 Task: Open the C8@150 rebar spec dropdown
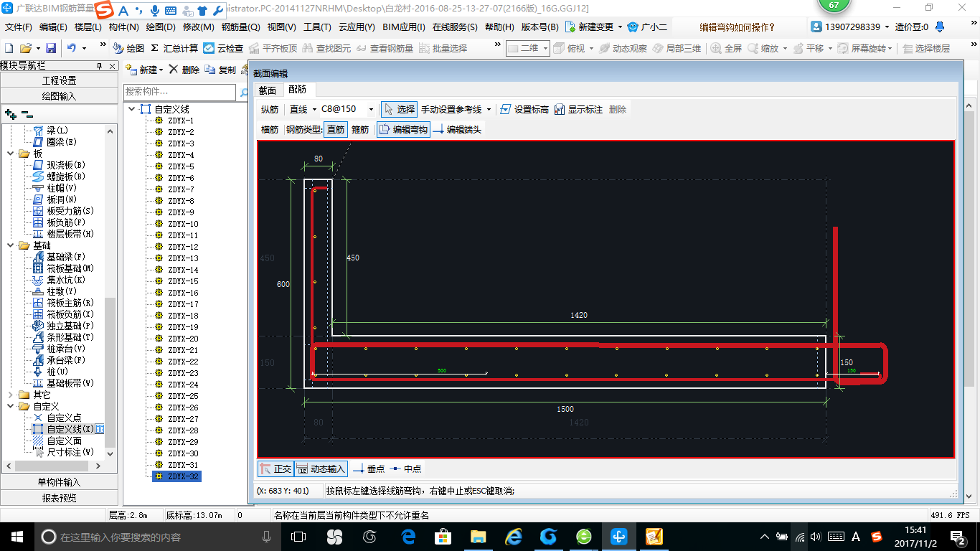[371, 109]
